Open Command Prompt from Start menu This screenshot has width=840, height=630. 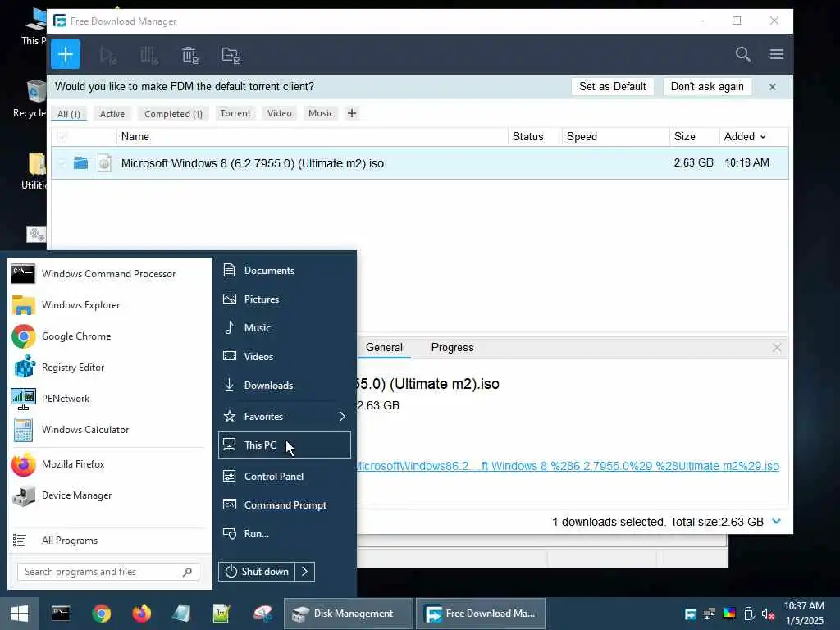click(x=285, y=505)
